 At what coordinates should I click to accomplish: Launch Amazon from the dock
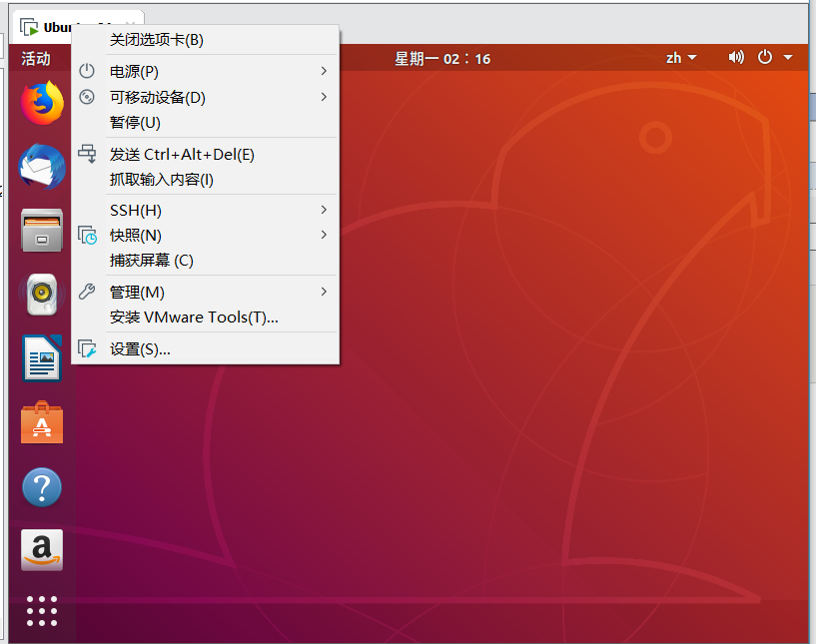[x=42, y=550]
